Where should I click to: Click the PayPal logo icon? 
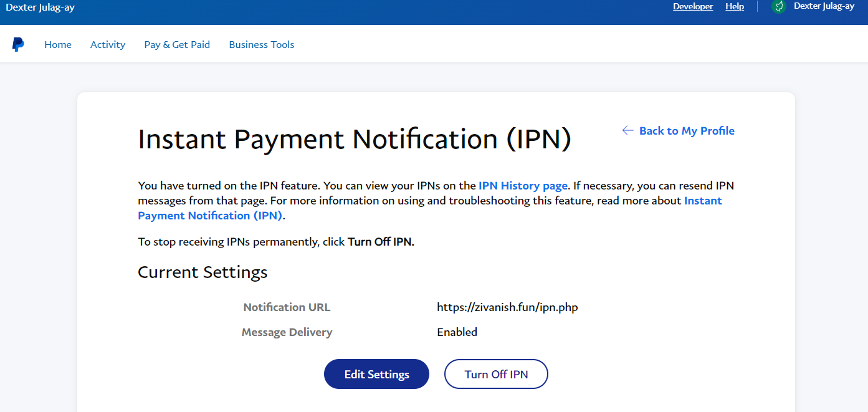point(18,44)
